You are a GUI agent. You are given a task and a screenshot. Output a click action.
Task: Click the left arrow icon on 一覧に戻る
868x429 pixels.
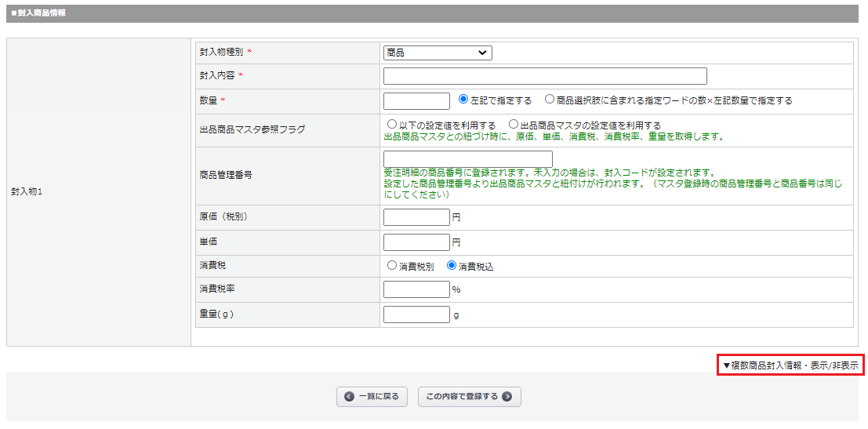pos(350,397)
